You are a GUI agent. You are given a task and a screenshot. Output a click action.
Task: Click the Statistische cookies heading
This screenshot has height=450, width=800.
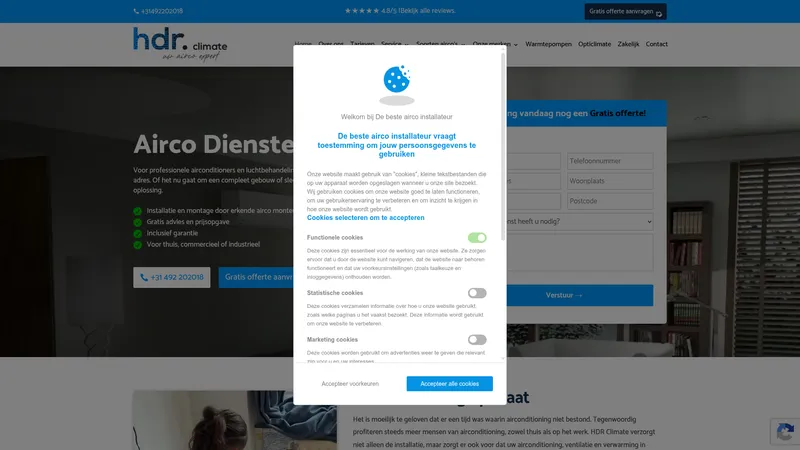(x=335, y=293)
